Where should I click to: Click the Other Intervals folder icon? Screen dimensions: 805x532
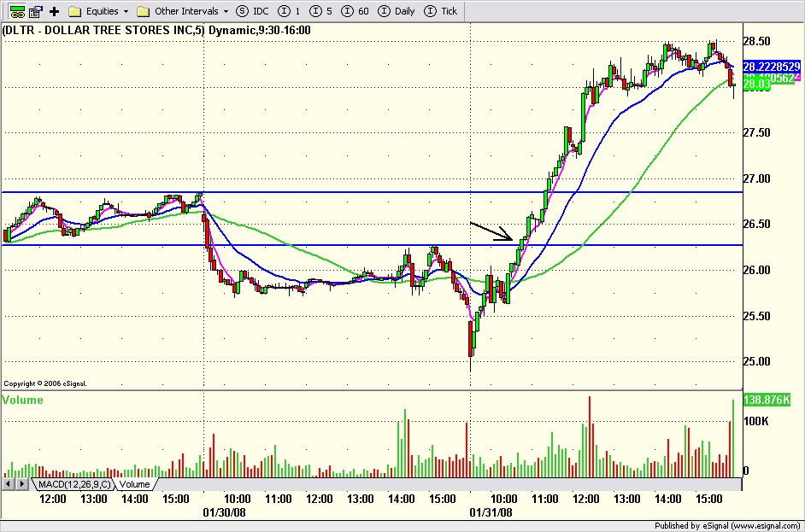(144, 11)
